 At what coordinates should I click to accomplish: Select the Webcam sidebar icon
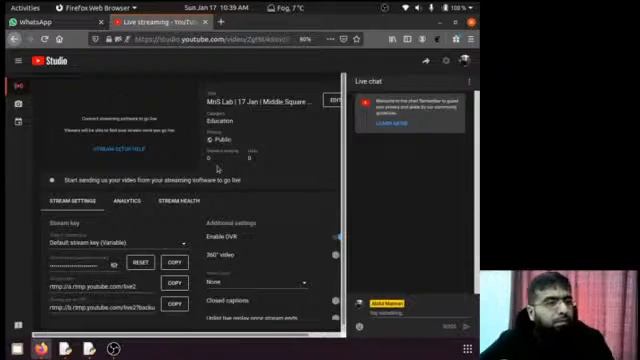tap(18, 104)
